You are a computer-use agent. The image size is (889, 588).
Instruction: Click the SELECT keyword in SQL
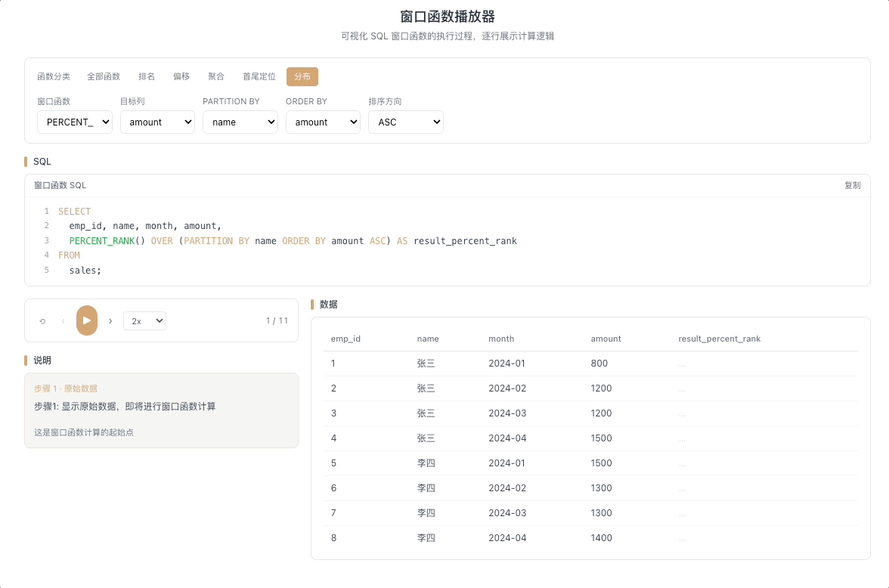[x=74, y=212]
